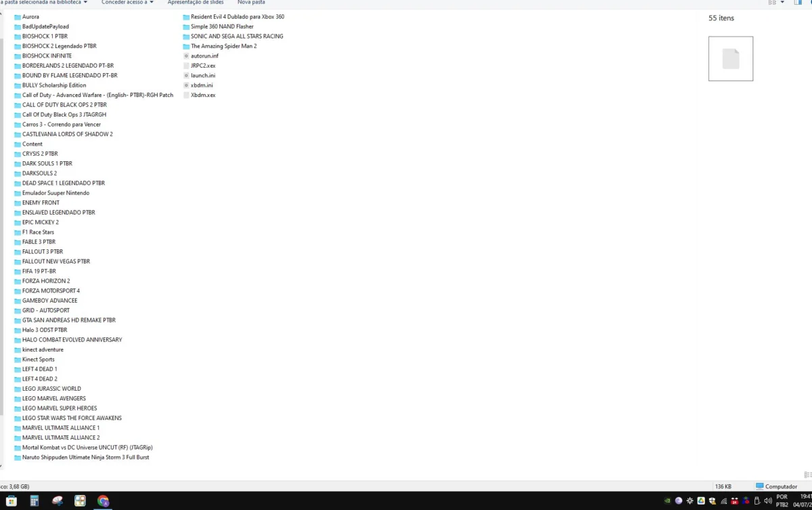Click the autorun.inf file icon
The width and height of the screenshot is (812, 510).
pyautogui.click(x=186, y=56)
